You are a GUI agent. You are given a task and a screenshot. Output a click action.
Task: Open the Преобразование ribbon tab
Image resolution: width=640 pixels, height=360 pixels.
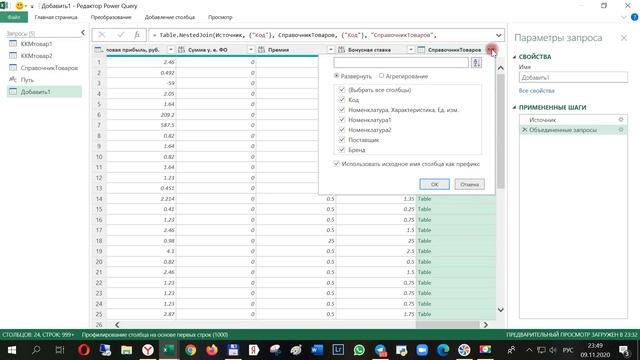click(x=111, y=17)
